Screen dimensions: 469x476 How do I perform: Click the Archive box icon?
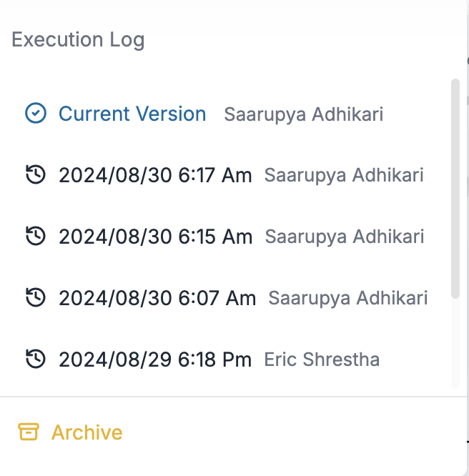click(x=29, y=432)
